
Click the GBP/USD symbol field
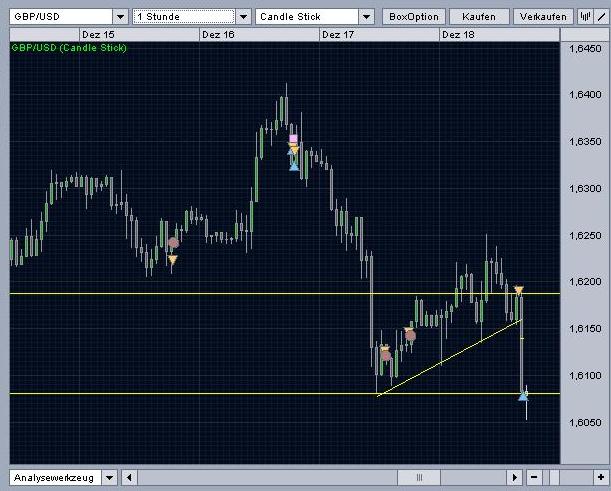(x=61, y=17)
